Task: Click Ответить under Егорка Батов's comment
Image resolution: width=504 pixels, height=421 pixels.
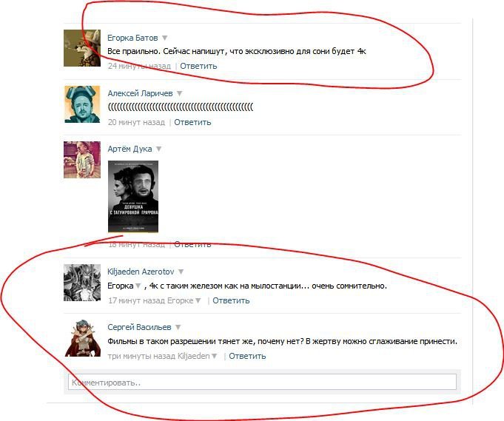Action: (198, 66)
